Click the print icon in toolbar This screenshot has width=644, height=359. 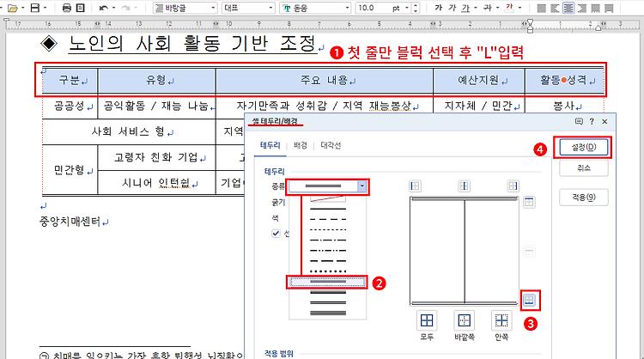pyautogui.click(x=66, y=8)
